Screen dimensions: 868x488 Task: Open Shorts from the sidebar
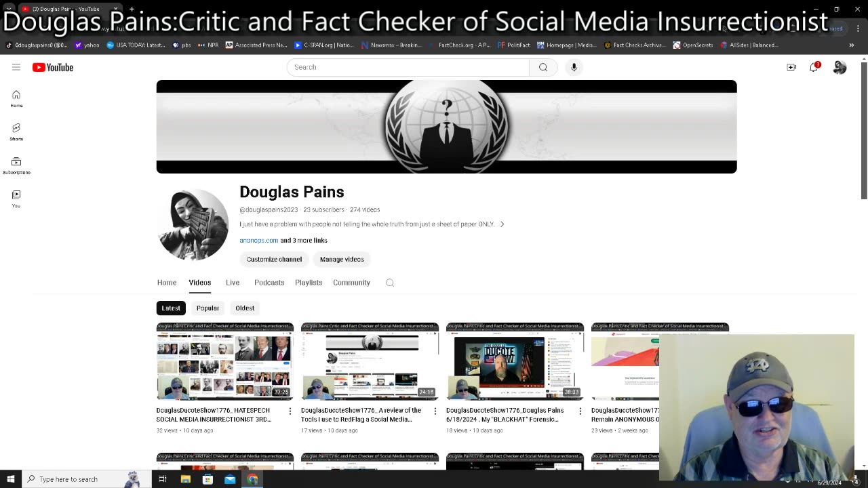click(x=16, y=131)
